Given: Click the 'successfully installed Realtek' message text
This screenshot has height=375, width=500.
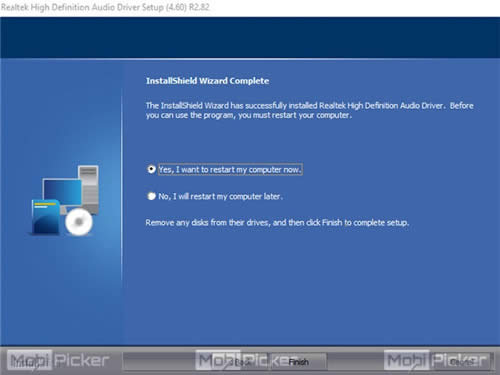Looking at the screenshot, I should (309, 110).
